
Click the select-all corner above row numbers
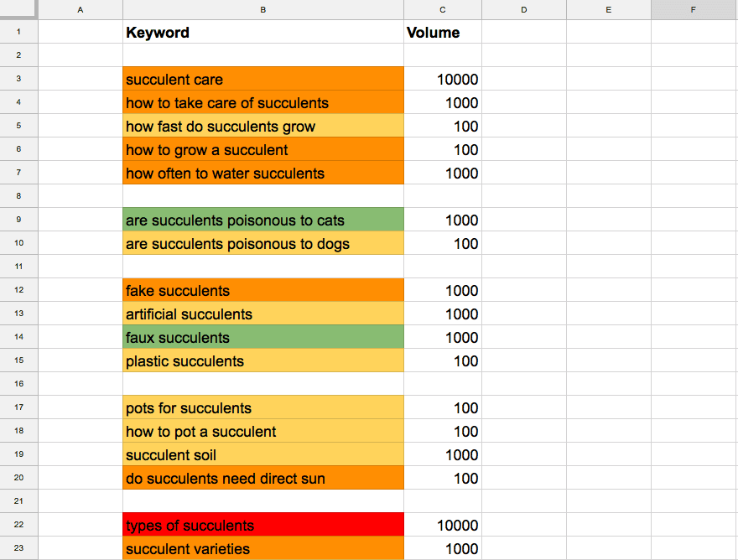coord(18,9)
